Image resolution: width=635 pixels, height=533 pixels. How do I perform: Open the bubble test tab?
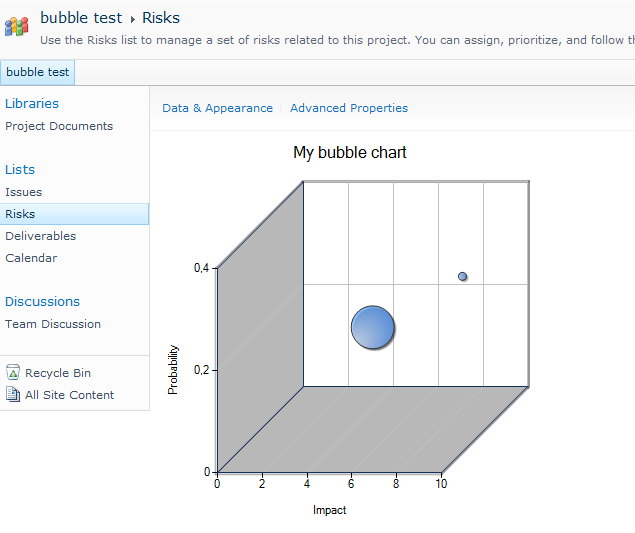click(x=38, y=72)
